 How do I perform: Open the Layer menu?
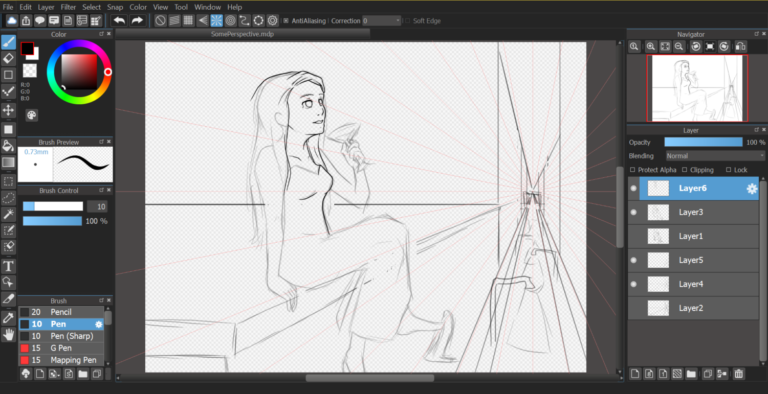[x=46, y=7]
